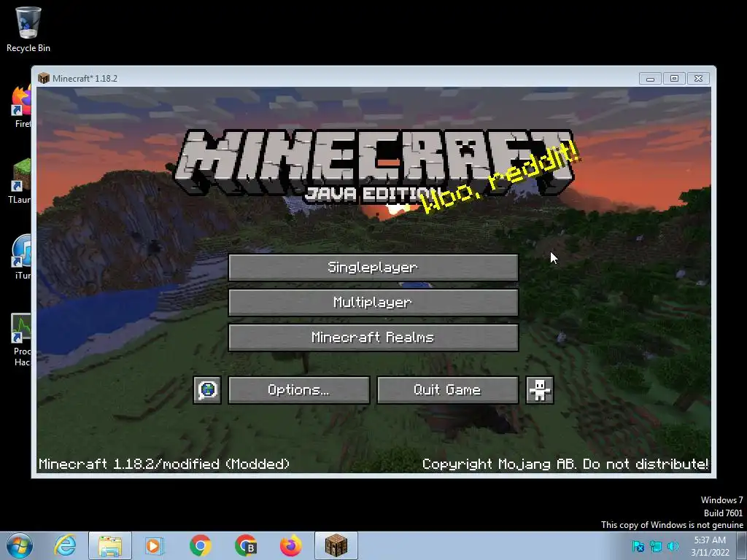
Task: Open Windows Explorer from taskbar
Action: click(x=110, y=545)
